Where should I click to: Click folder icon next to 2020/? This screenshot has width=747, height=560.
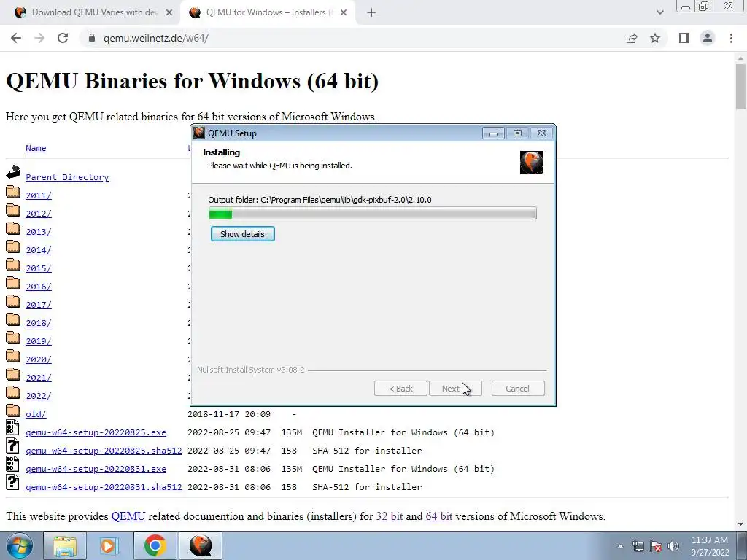coord(13,356)
